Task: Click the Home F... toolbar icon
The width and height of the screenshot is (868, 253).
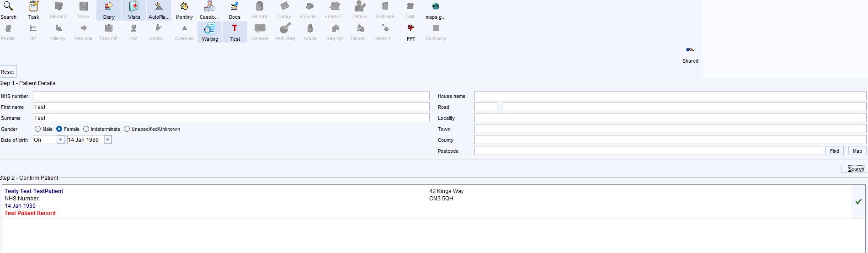Action: coord(335,11)
